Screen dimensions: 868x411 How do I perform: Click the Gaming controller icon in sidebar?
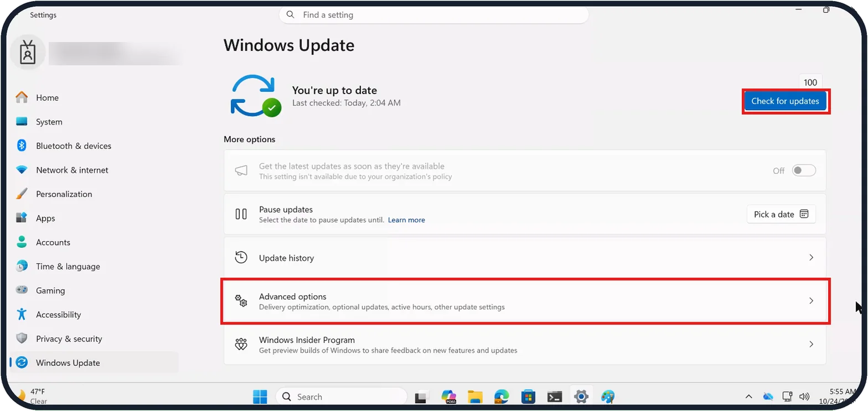[22, 290]
